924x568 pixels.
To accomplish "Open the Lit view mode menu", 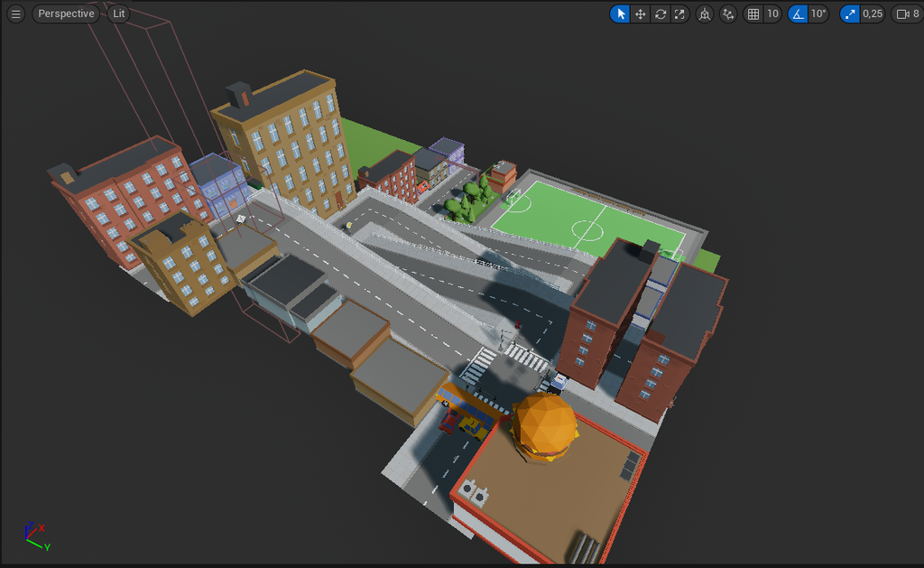I will pos(119,14).
